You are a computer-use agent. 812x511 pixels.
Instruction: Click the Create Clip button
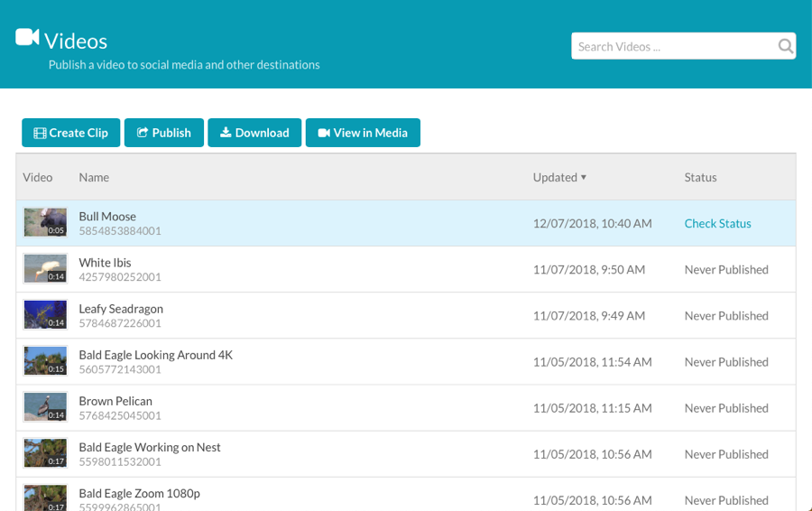click(70, 133)
